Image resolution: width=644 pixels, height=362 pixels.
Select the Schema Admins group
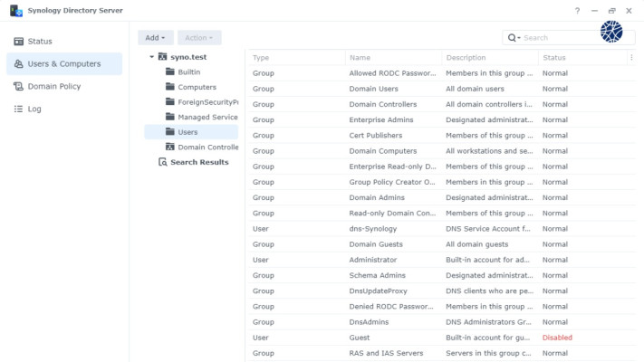[x=442, y=276]
